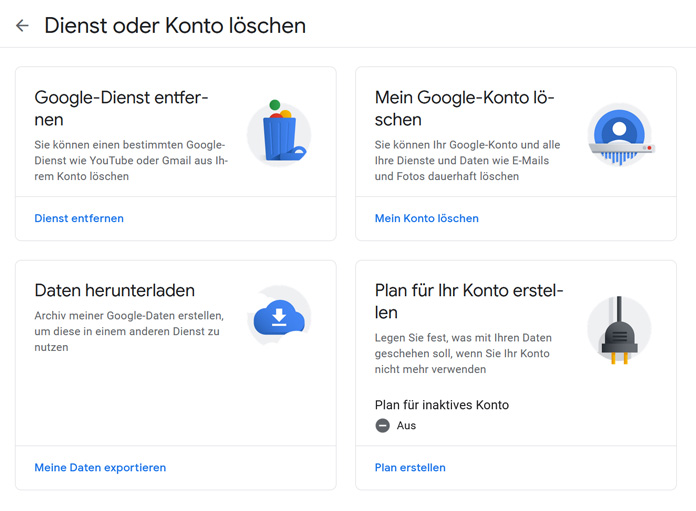Click the Daten herunterladen card title
This screenshot has width=696, height=511.
click(x=115, y=290)
